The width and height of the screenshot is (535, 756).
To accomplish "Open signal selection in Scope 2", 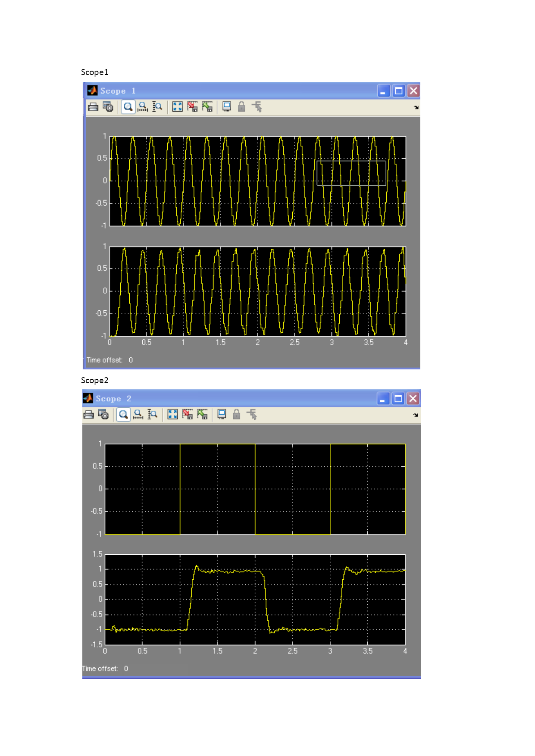I will point(252,415).
